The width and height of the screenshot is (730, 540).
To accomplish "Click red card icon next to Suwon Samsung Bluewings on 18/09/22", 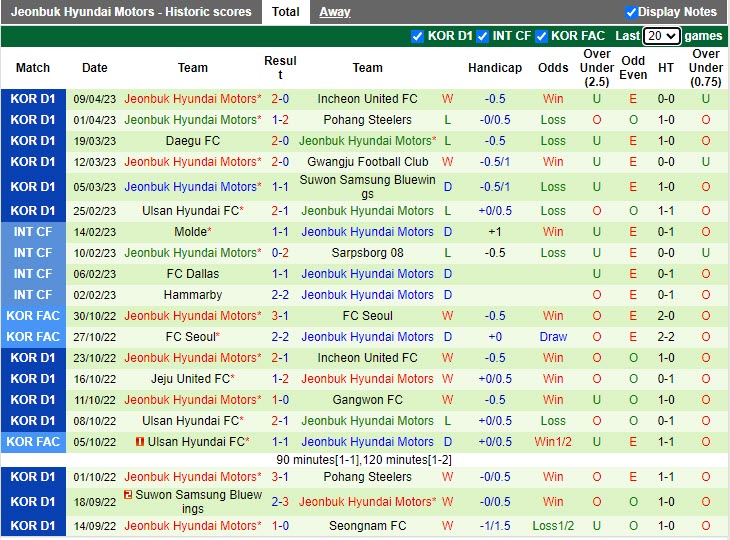I will coord(128,494).
